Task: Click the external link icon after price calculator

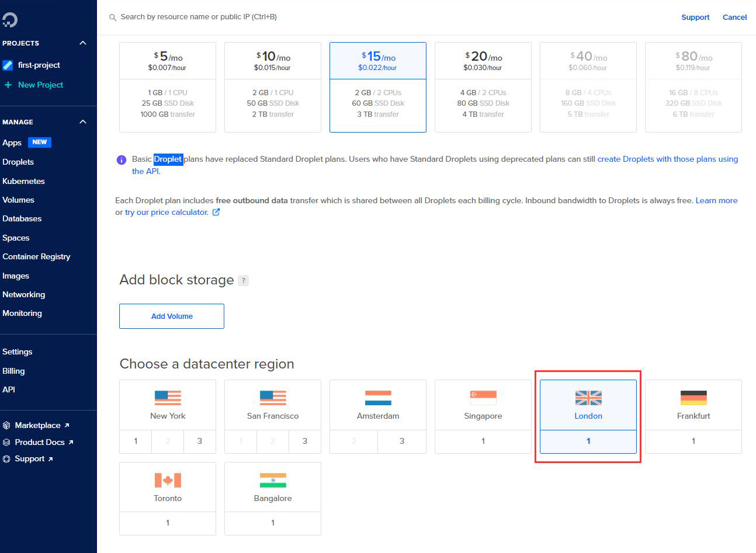Action: click(216, 212)
